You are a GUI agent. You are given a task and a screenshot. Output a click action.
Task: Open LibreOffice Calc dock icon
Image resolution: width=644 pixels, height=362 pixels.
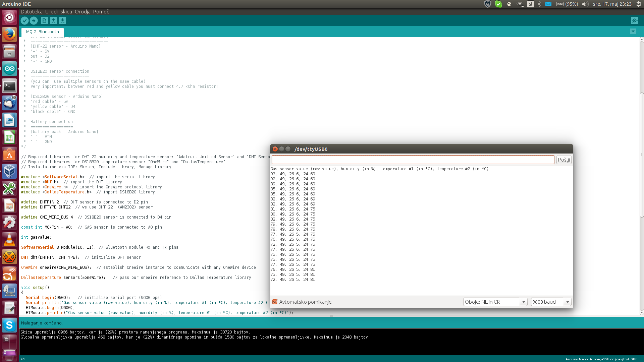click(9, 137)
